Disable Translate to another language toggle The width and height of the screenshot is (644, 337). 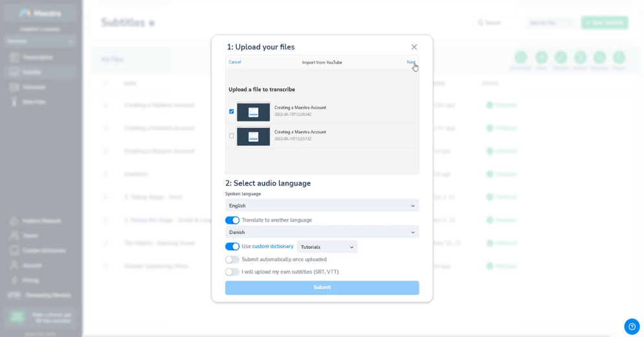[232, 220]
